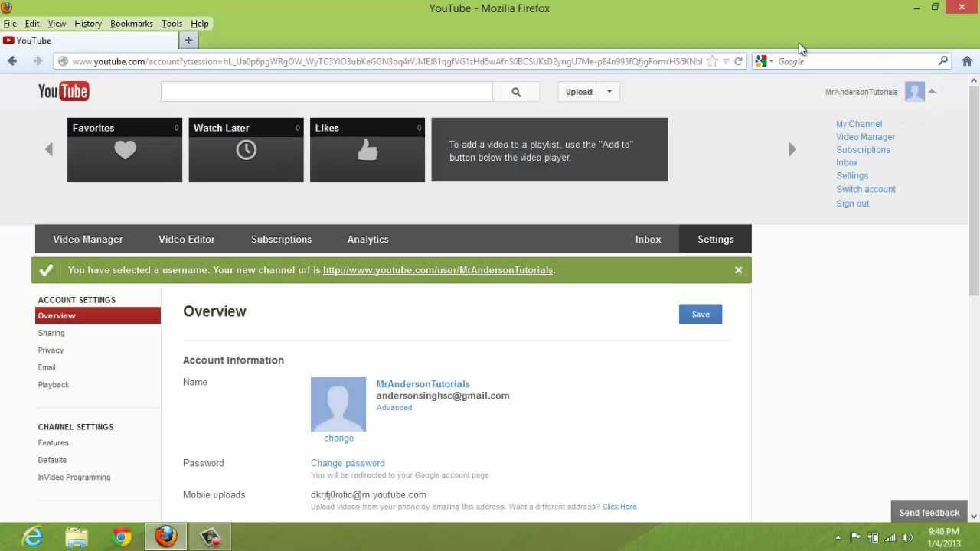The width and height of the screenshot is (980, 551).
Task: Select Sharing in account settings sidebar
Action: (51, 333)
